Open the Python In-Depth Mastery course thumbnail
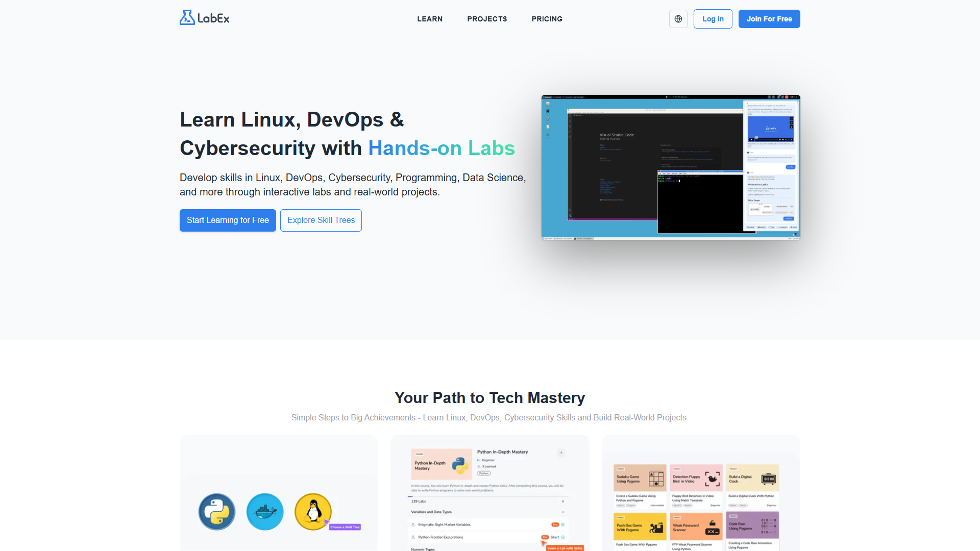 tap(442, 464)
